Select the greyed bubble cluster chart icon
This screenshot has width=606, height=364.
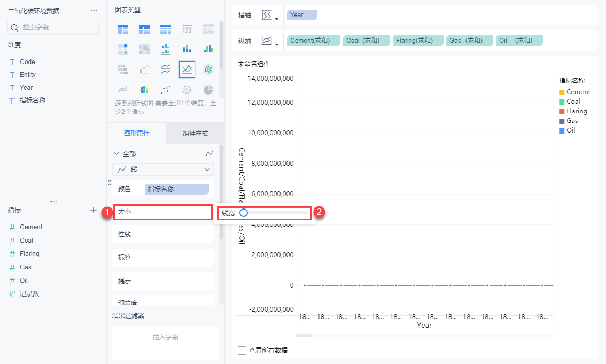pos(187,90)
